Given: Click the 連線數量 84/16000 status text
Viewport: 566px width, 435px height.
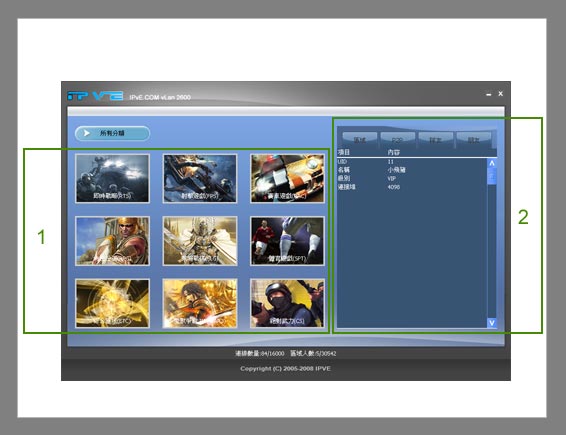Looking at the screenshot, I should pyautogui.click(x=260, y=353).
